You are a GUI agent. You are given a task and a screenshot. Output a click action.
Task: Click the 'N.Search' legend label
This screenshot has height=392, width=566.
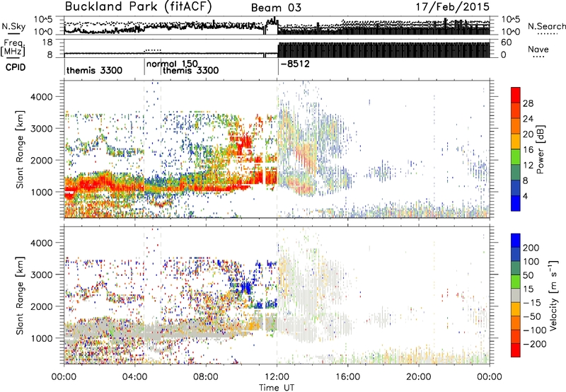tap(546, 26)
